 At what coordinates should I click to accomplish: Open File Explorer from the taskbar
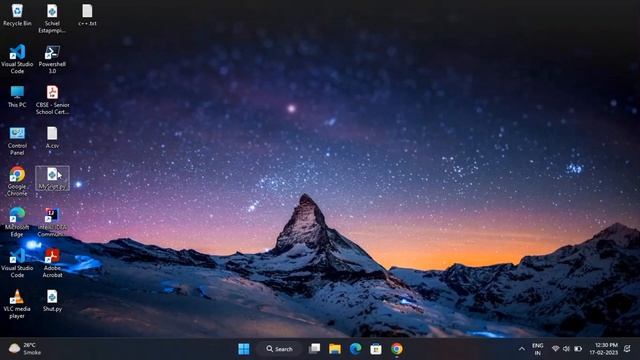[335, 349]
